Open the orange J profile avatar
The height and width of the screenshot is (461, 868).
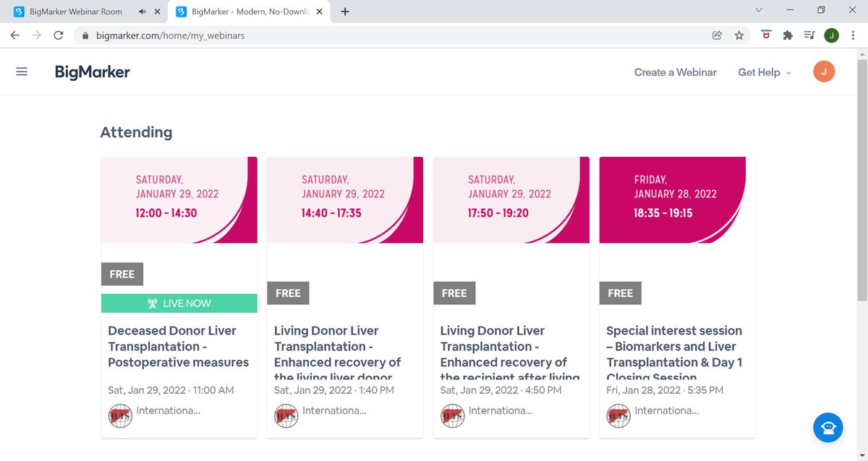tap(824, 72)
